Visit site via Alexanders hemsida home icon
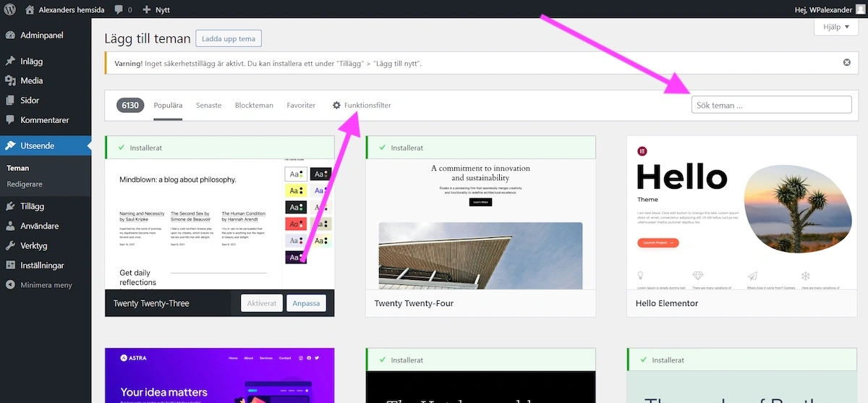 tap(30, 9)
